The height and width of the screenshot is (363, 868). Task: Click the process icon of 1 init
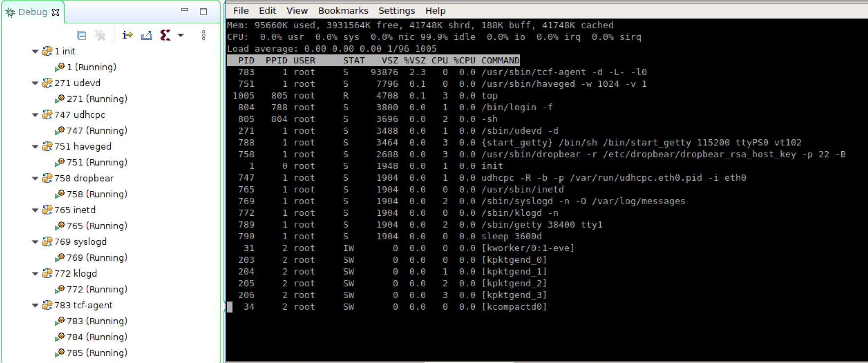coord(47,51)
